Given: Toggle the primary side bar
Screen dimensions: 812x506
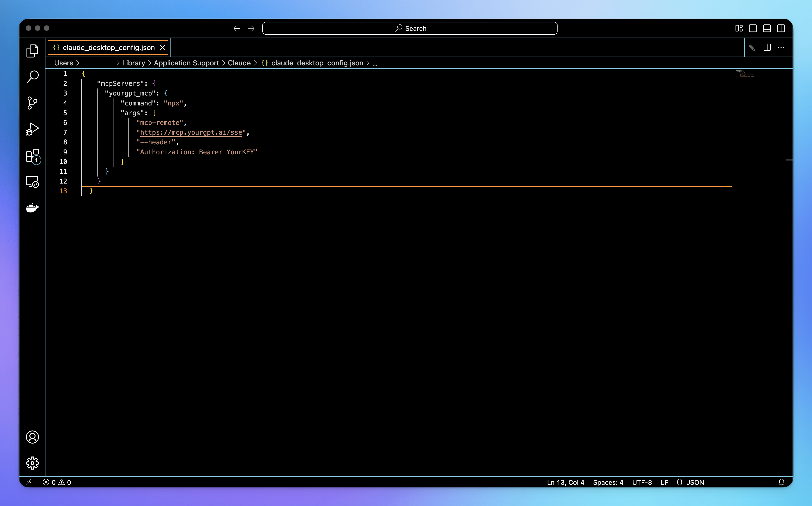Looking at the screenshot, I should (753, 29).
